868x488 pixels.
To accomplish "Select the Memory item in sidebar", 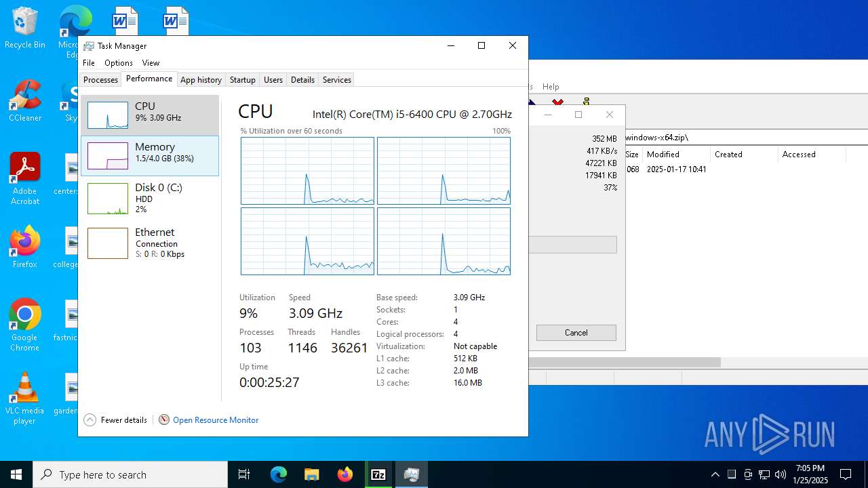I will 150,156.
